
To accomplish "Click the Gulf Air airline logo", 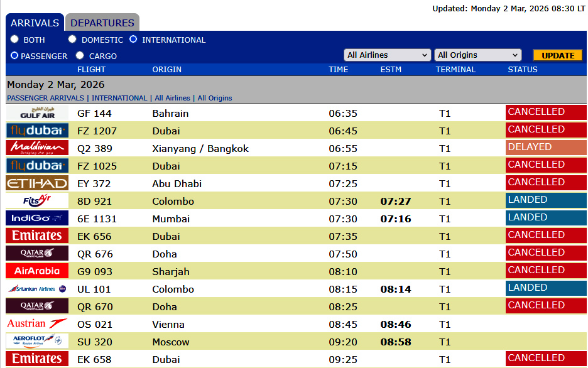I will pos(37,113).
